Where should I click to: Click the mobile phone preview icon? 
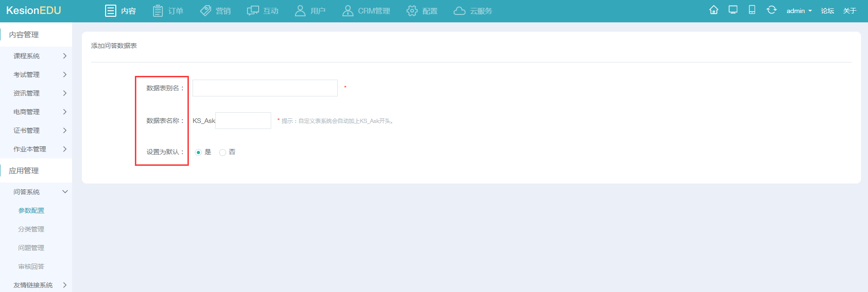[752, 10]
